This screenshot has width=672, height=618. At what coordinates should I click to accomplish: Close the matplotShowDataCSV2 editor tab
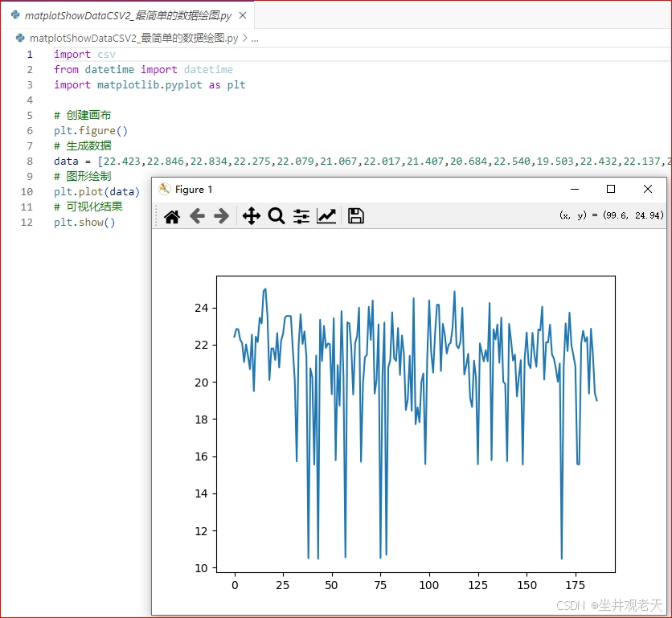[x=243, y=14]
